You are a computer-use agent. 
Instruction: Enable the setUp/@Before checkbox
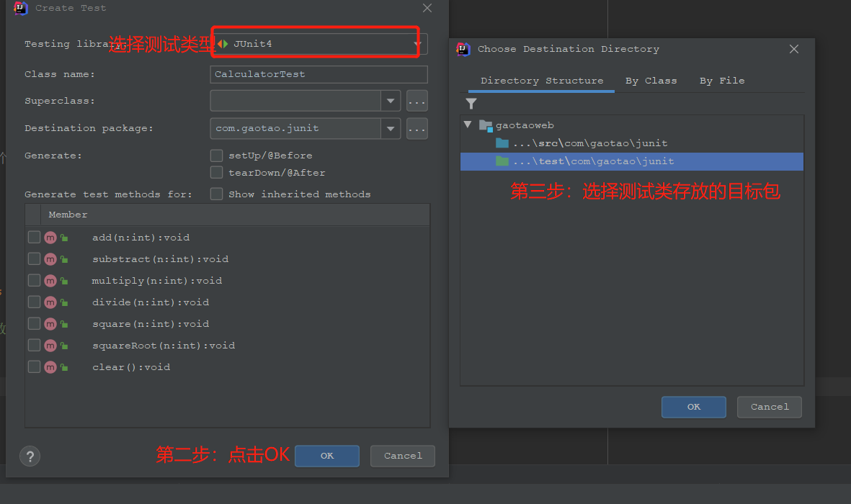point(216,155)
